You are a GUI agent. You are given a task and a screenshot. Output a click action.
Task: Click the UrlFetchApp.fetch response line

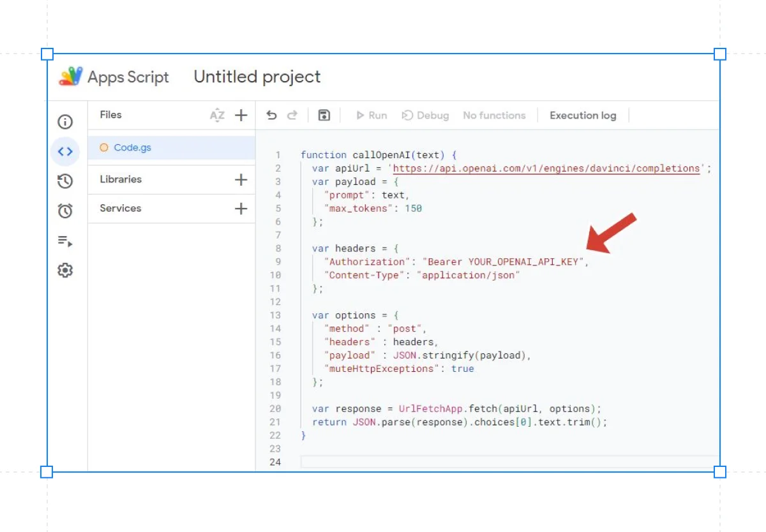pos(457,409)
